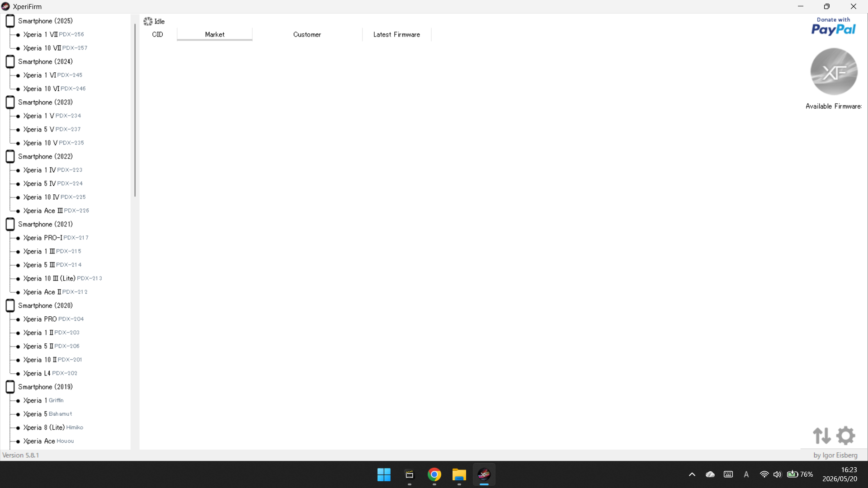Select Xperia 1 VII PDX-256
The height and width of the screenshot is (488, 868).
pyautogui.click(x=54, y=34)
